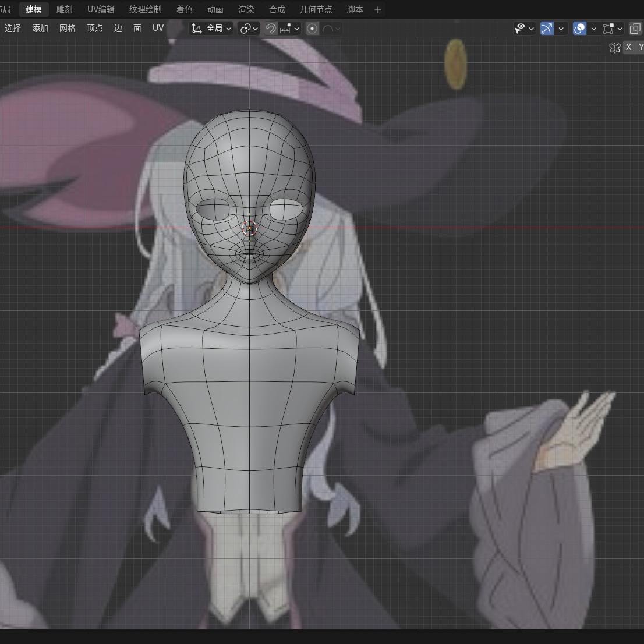Toggle X-ray view
Screen dimensions: 644x644
click(635, 29)
